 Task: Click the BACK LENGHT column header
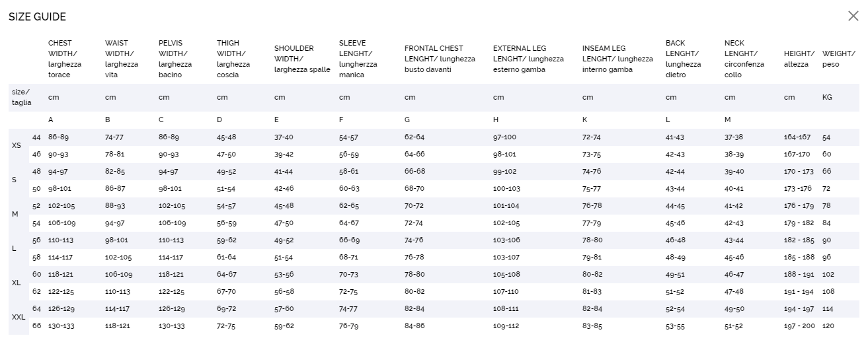pyautogui.click(x=683, y=59)
